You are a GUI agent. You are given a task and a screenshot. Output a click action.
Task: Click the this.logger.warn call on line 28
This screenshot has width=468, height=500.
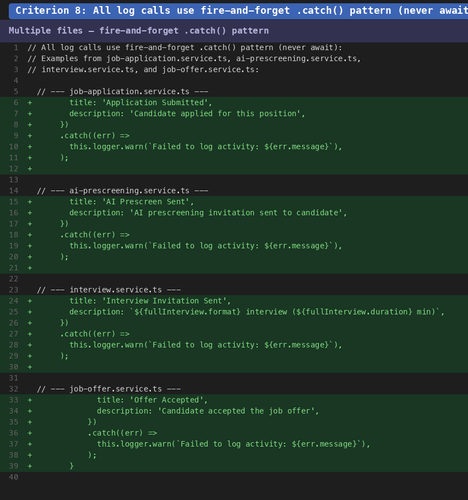pos(206,344)
